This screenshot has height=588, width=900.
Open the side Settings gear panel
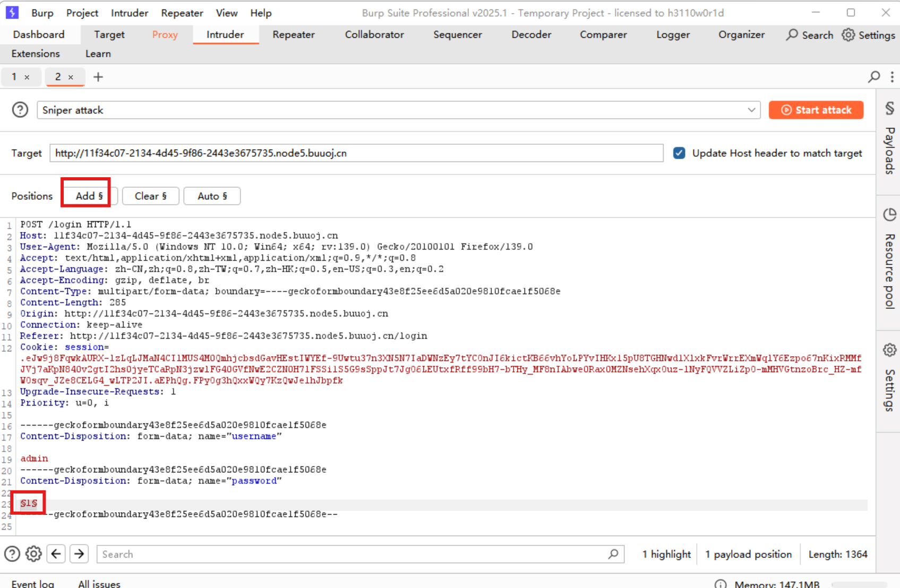coord(889,350)
